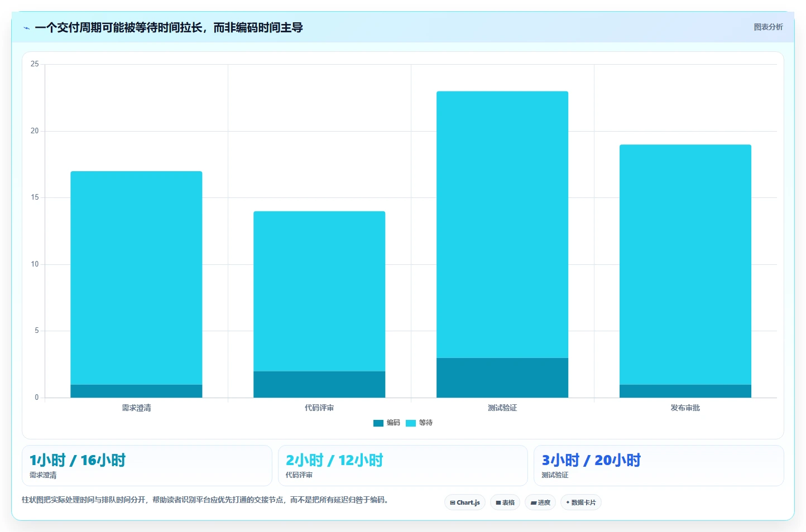
Task: Click the 编码 bar segment for 测试验证
Action: point(502,378)
